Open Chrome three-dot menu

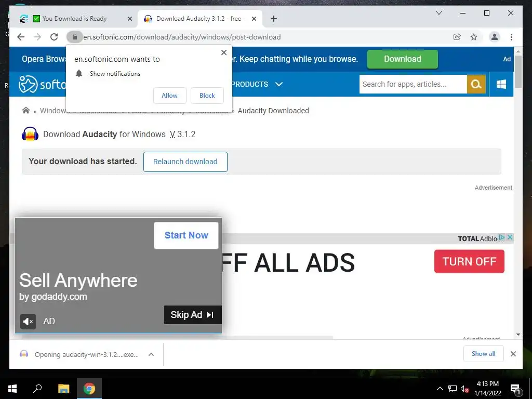coord(511,37)
